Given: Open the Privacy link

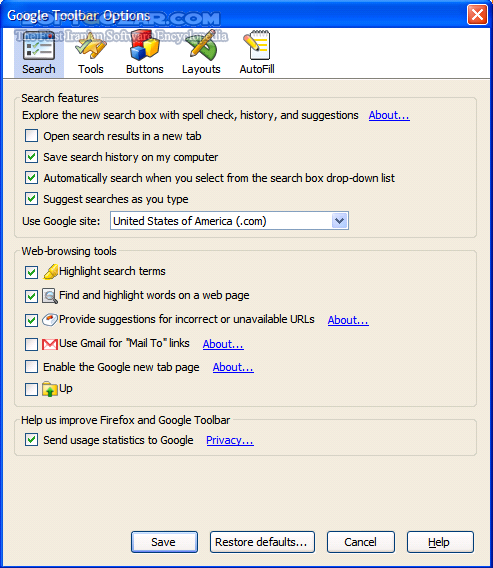Looking at the screenshot, I should tap(230, 440).
